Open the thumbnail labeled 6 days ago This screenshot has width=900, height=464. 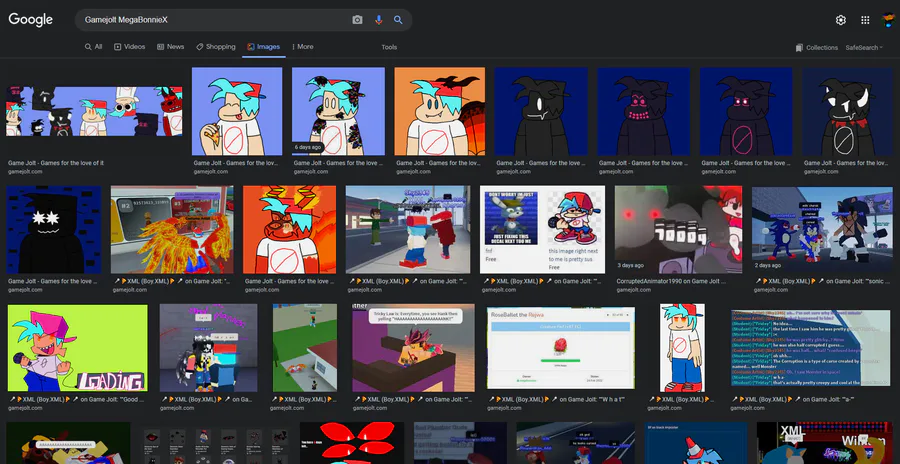pos(339,111)
